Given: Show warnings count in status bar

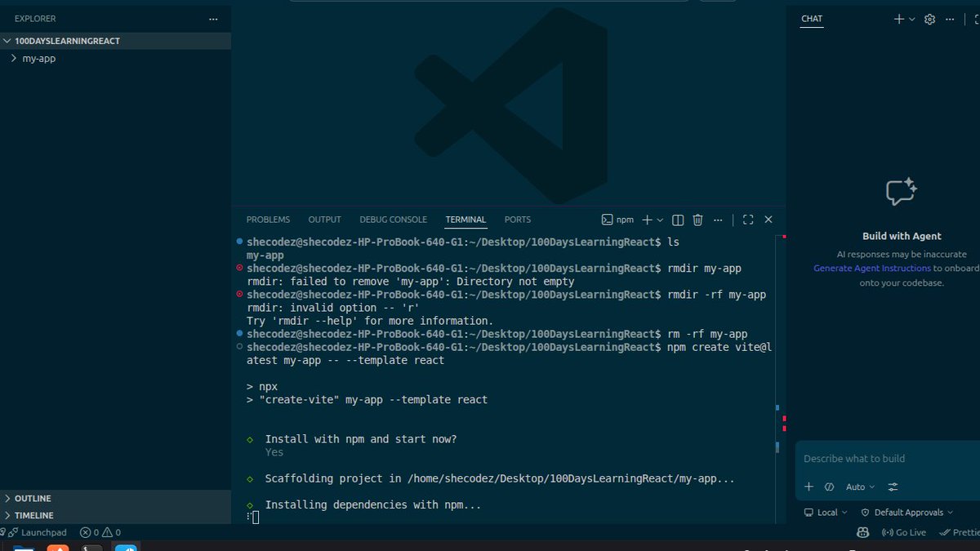Looking at the screenshot, I should (112, 532).
